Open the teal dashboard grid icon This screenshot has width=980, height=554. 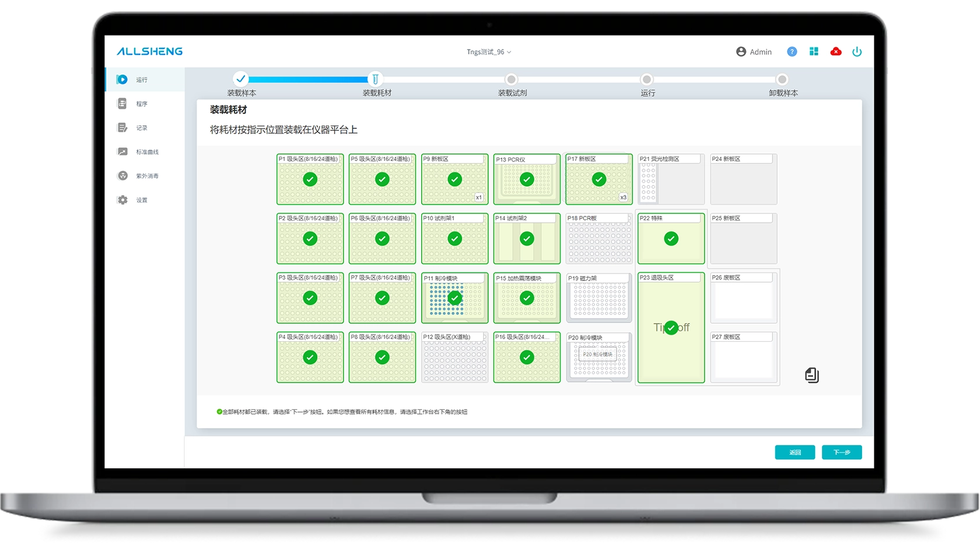[814, 52]
